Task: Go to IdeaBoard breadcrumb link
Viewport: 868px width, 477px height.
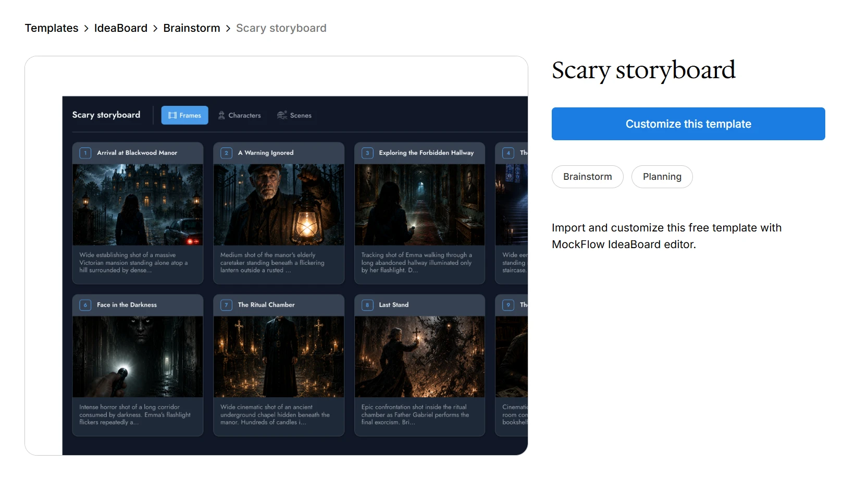Action: tap(121, 28)
